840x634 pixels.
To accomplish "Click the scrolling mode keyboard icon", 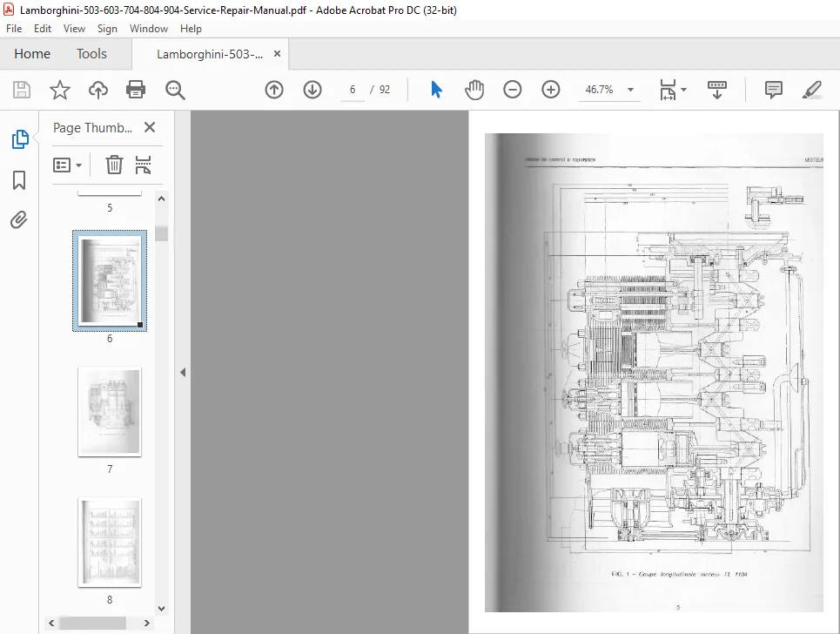I will [x=716, y=90].
